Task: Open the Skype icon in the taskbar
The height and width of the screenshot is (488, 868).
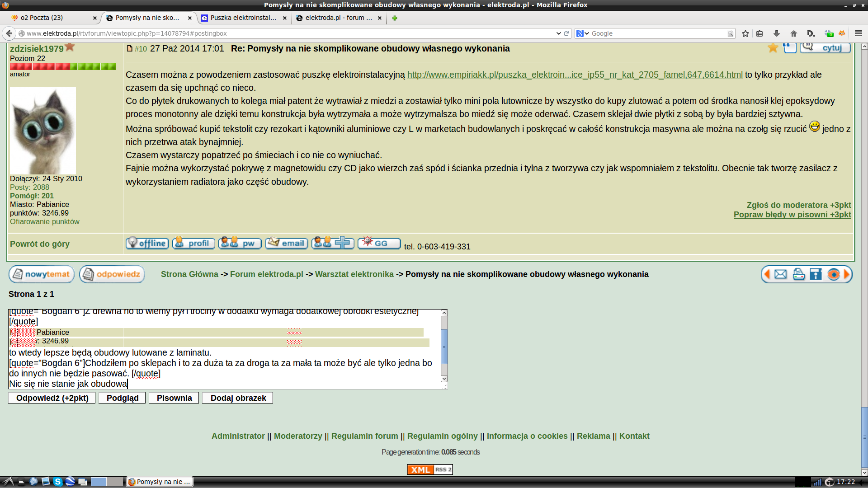Action: (x=57, y=482)
